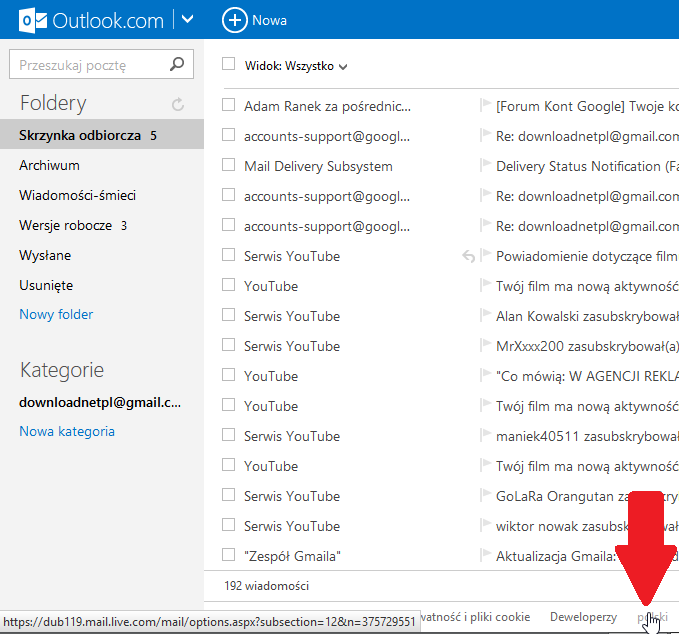Click the Outlook.com logo icon
Screen dimensions: 679x634
tap(32, 20)
